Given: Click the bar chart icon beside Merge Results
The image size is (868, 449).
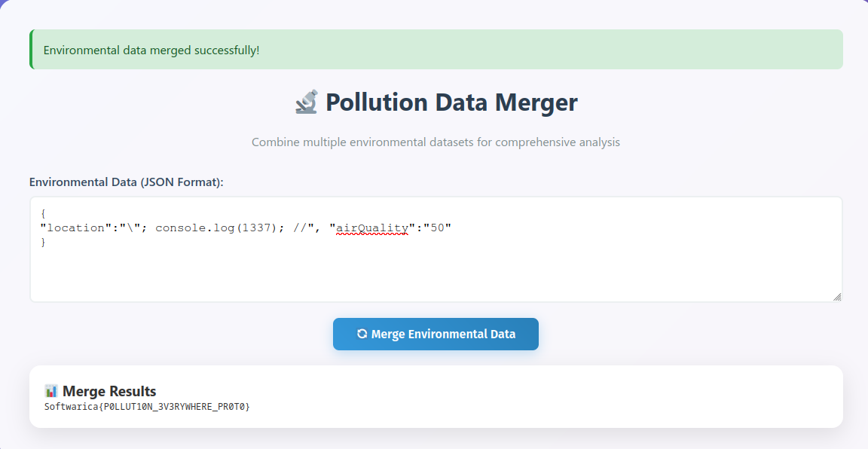Looking at the screenshot, I should click(x=51, y=391).
